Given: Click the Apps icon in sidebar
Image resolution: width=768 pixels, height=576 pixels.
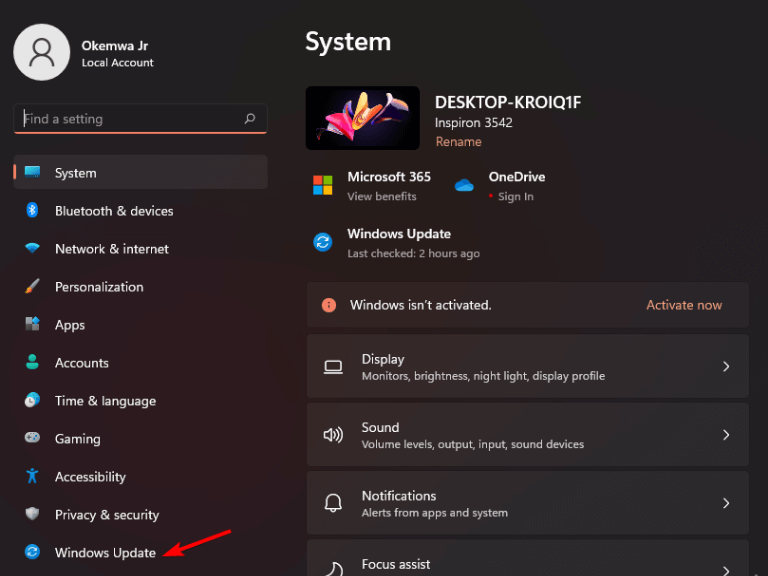Looking at the screenshot, I should [x=32, y=324].
